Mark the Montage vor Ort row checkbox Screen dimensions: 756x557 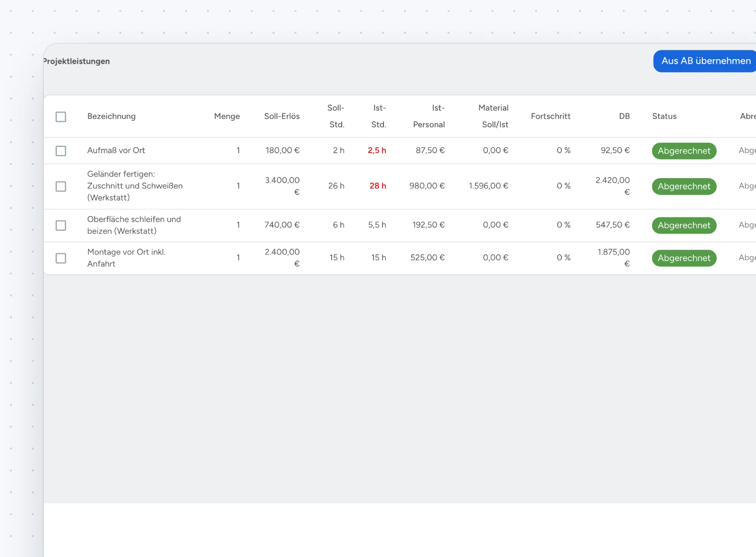61,258
